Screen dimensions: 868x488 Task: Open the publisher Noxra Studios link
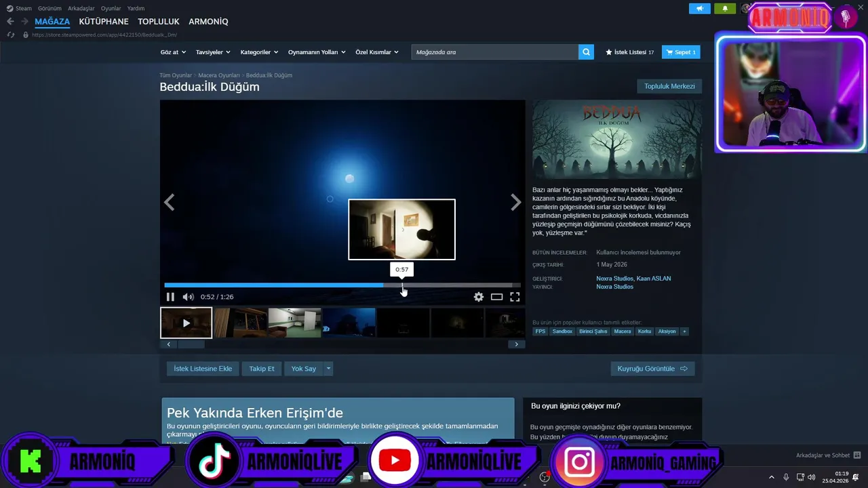click(x=614, y=287)
